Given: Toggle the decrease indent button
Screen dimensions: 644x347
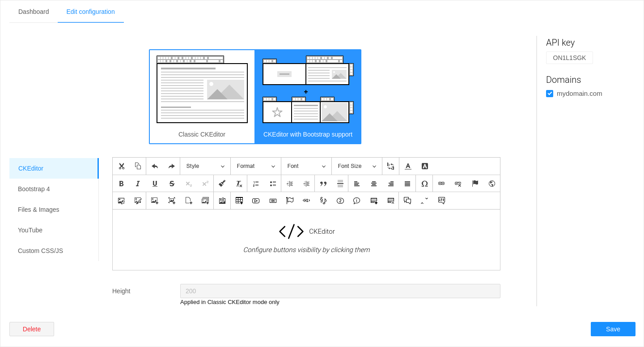Looking at the screenshot, I should 290,184.
